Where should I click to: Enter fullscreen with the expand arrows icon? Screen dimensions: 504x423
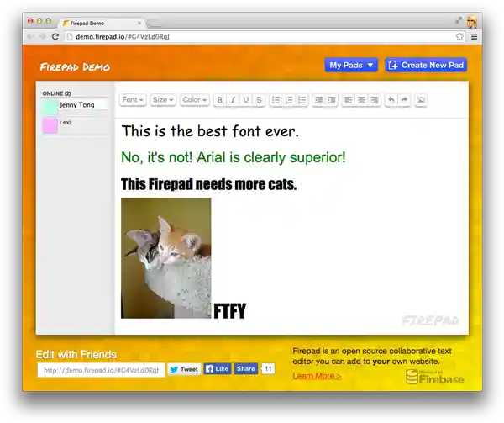[x=459, y=20]
